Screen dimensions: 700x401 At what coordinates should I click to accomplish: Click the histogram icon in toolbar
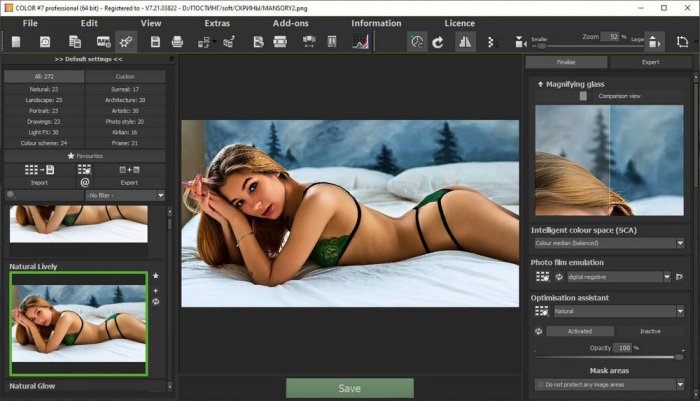point(361,42)
